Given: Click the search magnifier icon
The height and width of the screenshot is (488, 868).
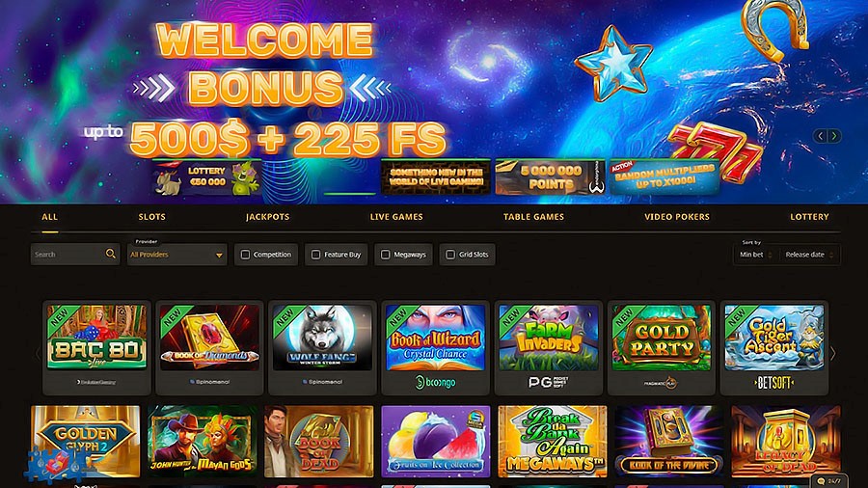Looking at the screenshot, I should (111, 254).
